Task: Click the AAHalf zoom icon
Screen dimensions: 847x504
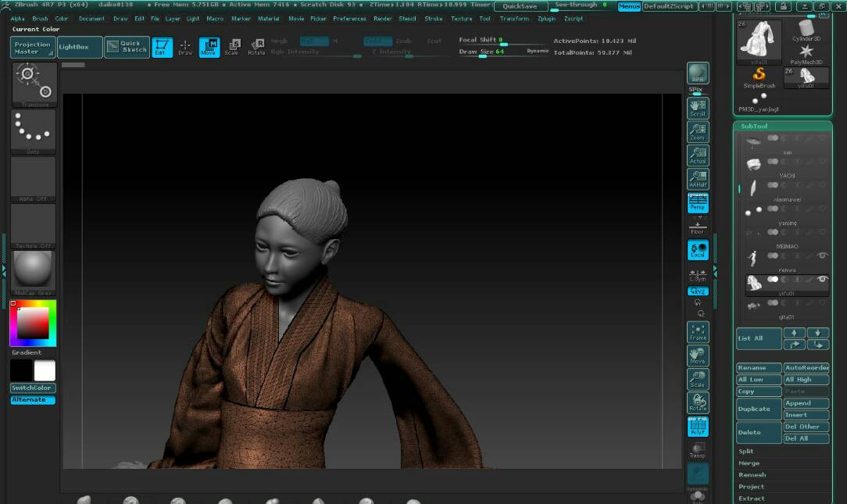Action: [697, 179]
